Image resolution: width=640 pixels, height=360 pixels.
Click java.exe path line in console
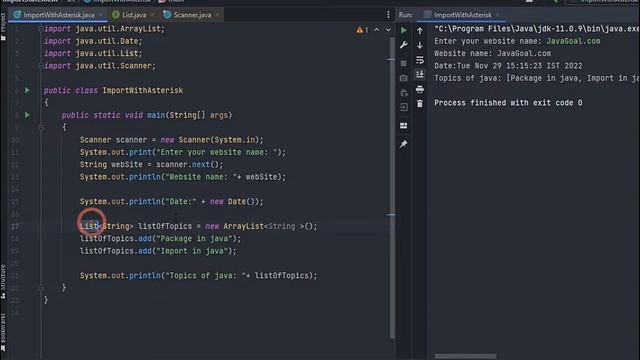(x=536, y=29)
